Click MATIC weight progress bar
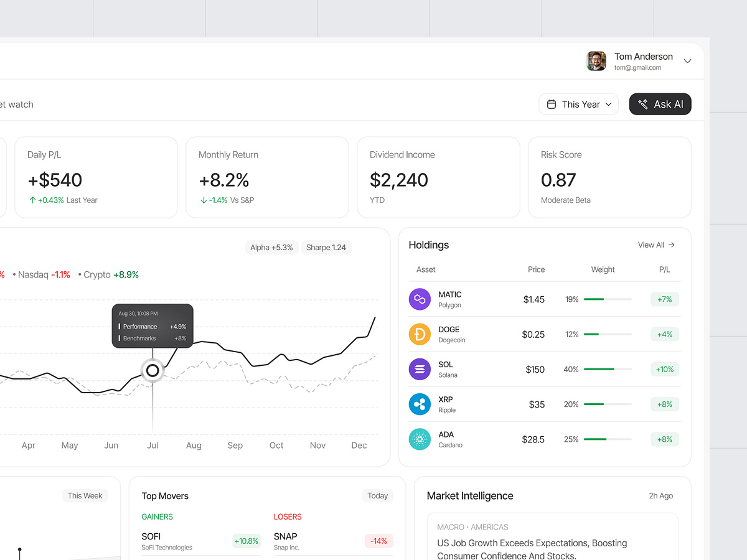747x560 pixels. click(x=608, y=299)
